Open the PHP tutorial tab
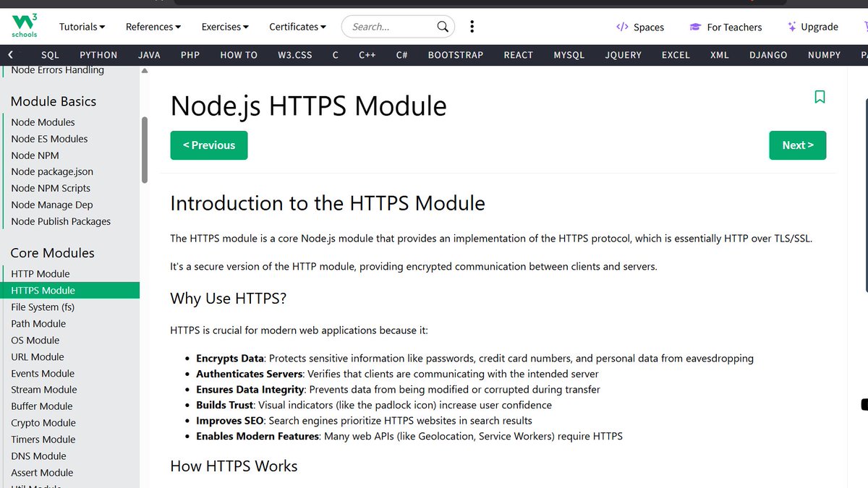 [190, 55]
